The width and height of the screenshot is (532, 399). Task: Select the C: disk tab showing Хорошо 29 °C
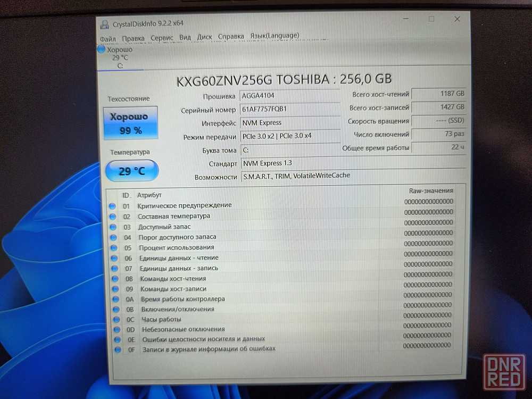click(x=120, y=57)
